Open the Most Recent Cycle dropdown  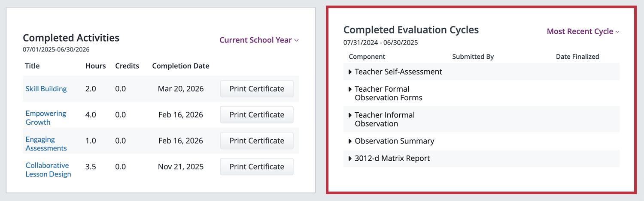coord(583,31)
